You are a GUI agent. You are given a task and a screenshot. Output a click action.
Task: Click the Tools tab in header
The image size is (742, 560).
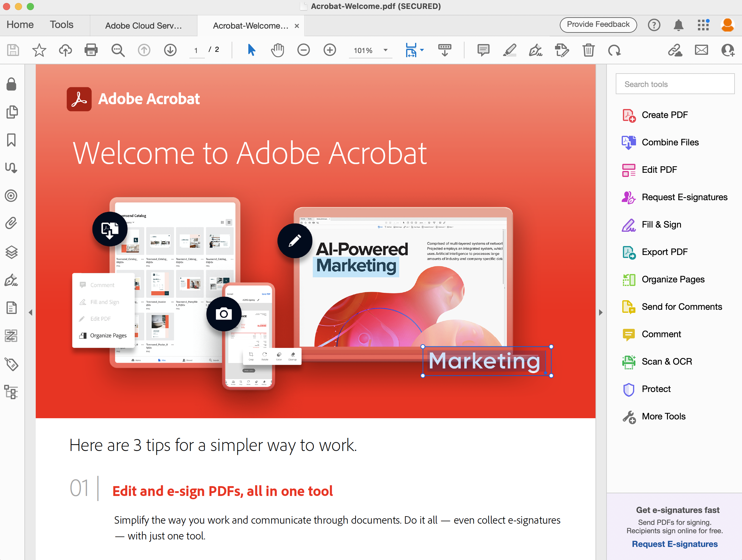pyautogui.click(x=61, y=25)
